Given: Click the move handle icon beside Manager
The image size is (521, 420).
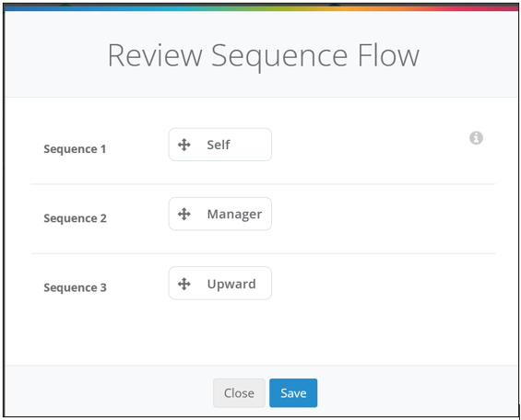Looking at the screenshot, I should pos(184,215).
